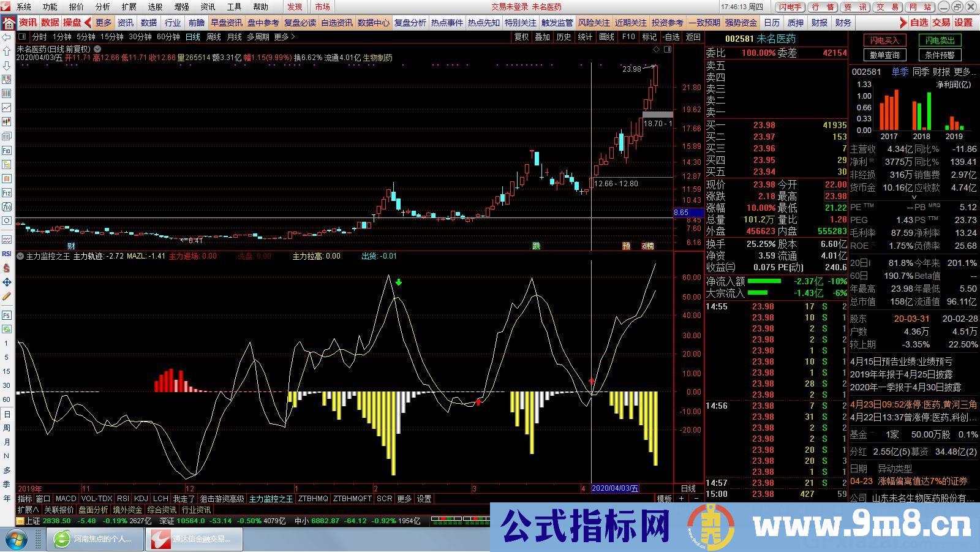Screen dimensions: 980x552
Task: Click the 净流入额 green progress bar
Action: point(764,281)
